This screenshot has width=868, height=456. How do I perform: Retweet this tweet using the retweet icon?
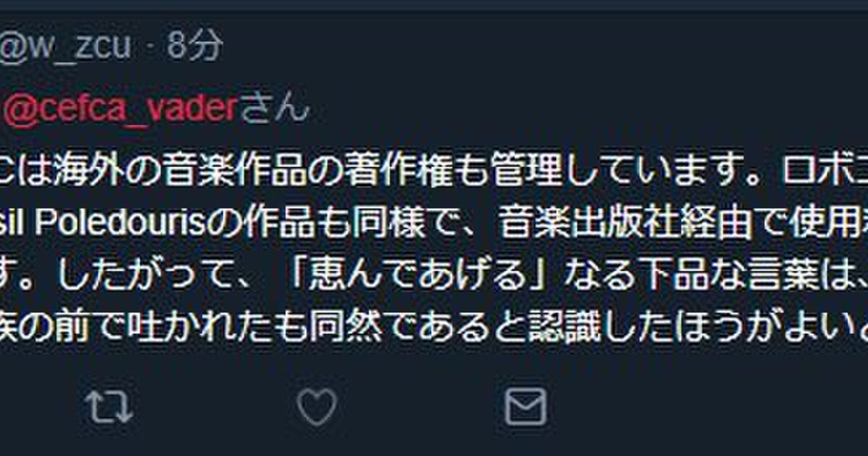click(109, 406)
